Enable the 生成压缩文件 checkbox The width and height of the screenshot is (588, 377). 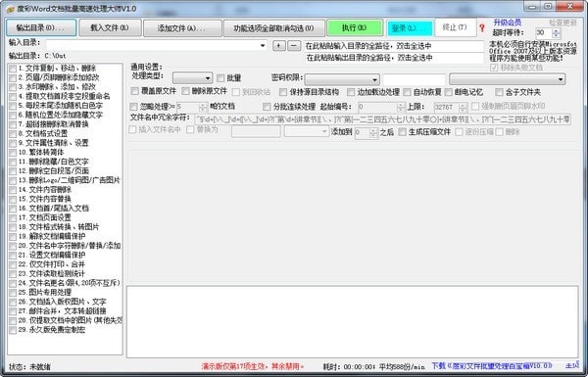402,132
